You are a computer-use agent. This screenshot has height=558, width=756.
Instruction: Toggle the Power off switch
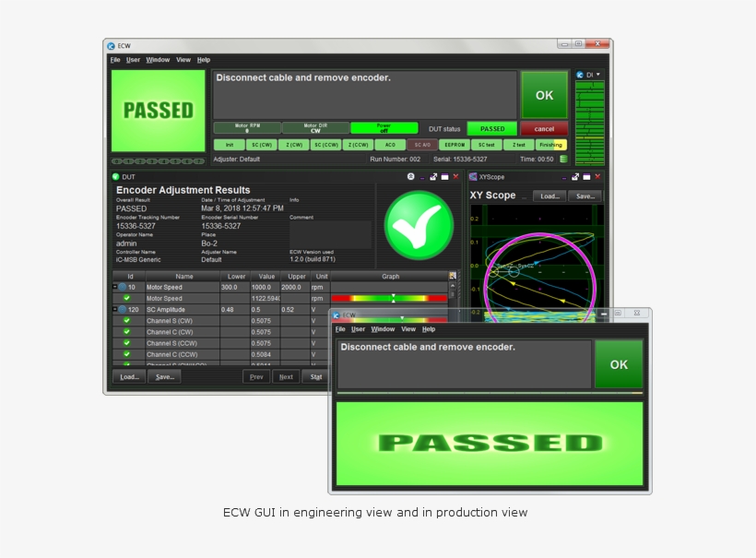coord(383,127)
